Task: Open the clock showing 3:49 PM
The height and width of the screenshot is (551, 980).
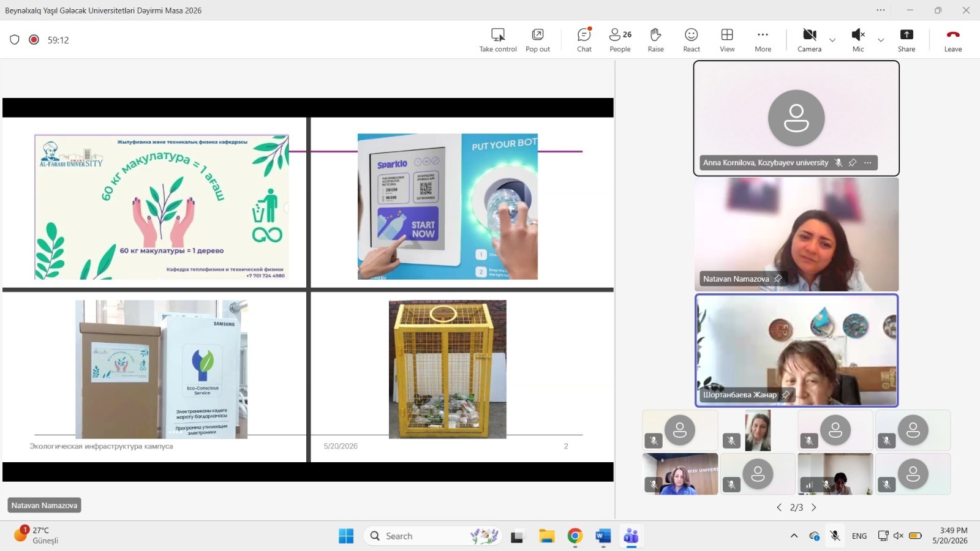Action: [950, 536]
